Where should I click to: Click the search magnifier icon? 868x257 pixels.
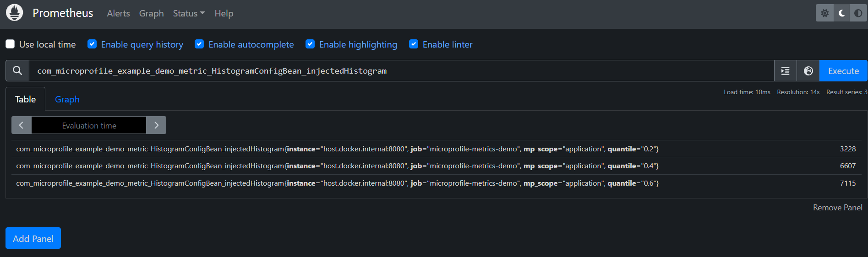pyautogui.click(x=17, y=71)
